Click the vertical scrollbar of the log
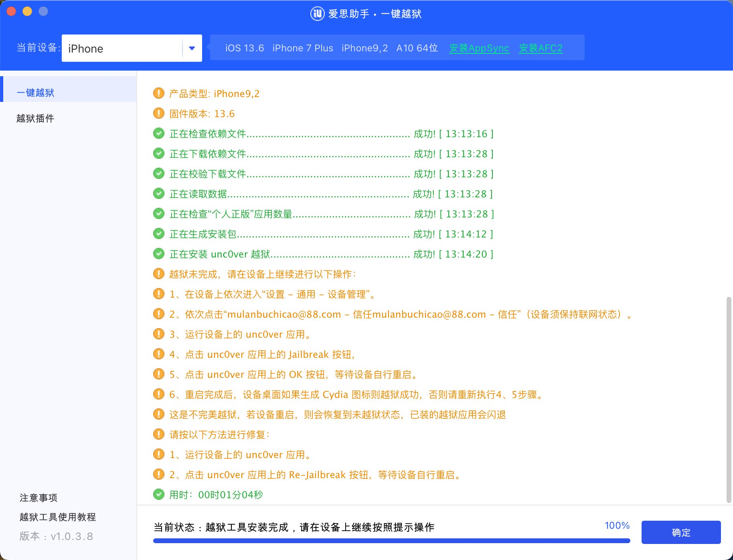 729,400
